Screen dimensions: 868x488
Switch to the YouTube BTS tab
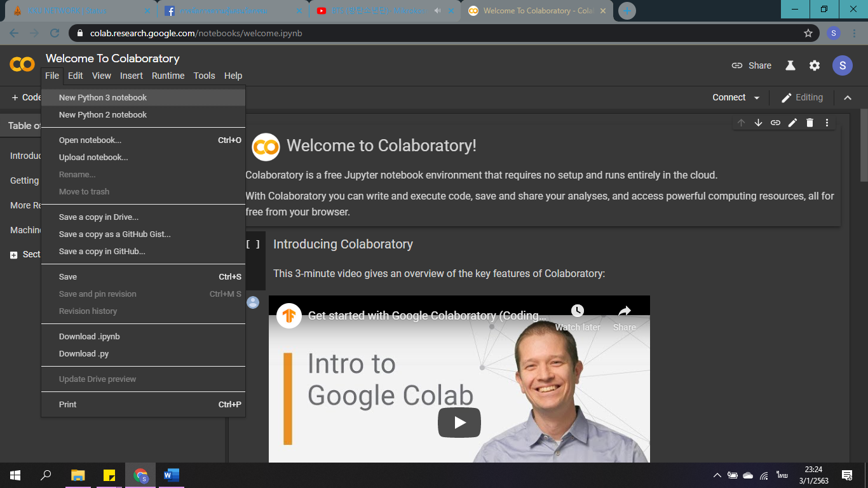pos(386,11)
